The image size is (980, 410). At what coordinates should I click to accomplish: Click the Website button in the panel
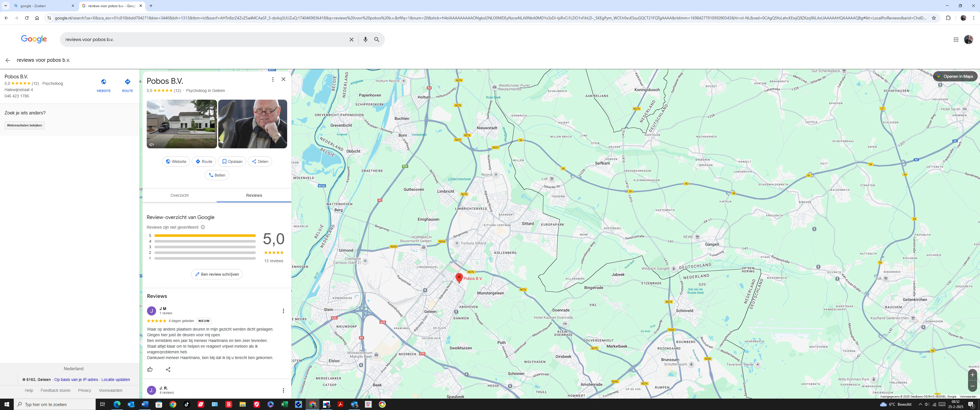[x=176, y=162]
